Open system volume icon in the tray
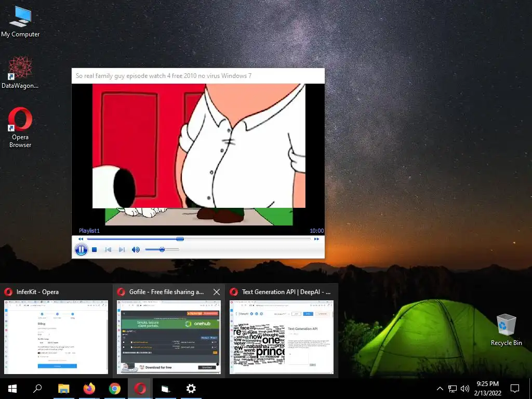 pyautogui.click(x=465, y=389)
